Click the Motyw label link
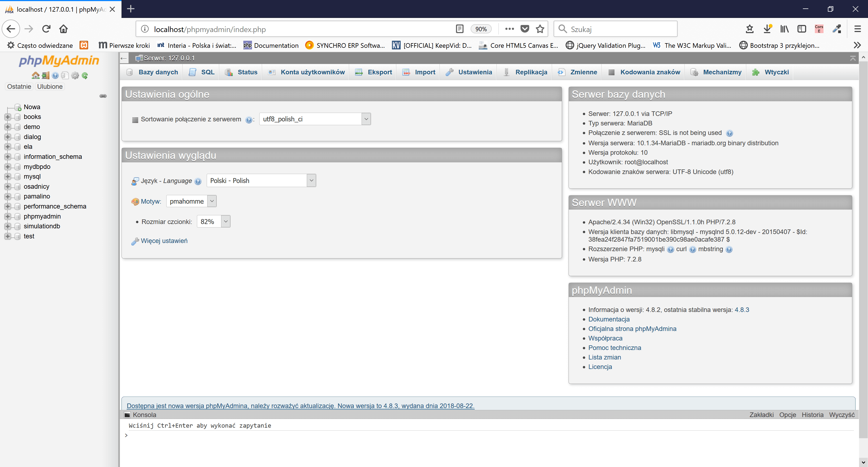 [x=151, y=201]
